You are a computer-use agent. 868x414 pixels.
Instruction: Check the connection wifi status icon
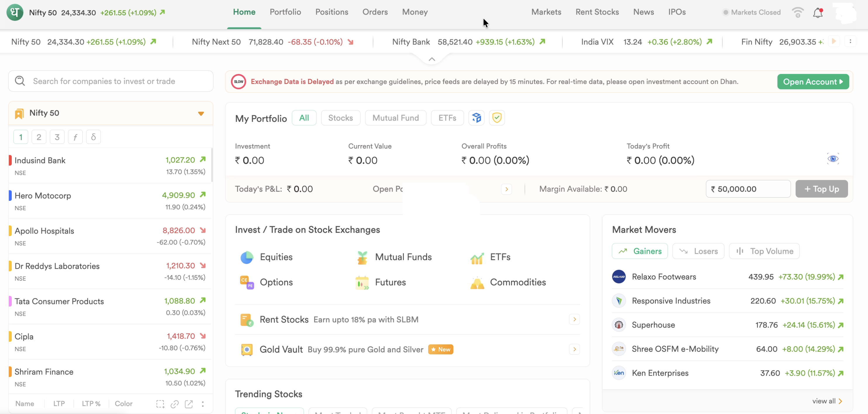pyautogui.click(x=798, y=13)
